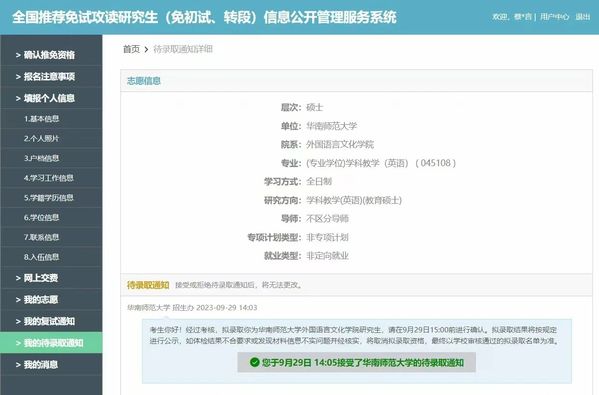599x395 pixels.
Task: Select 4.学习工作信息 submenu item
Action: pyautogui.click(x=51, y=178)
